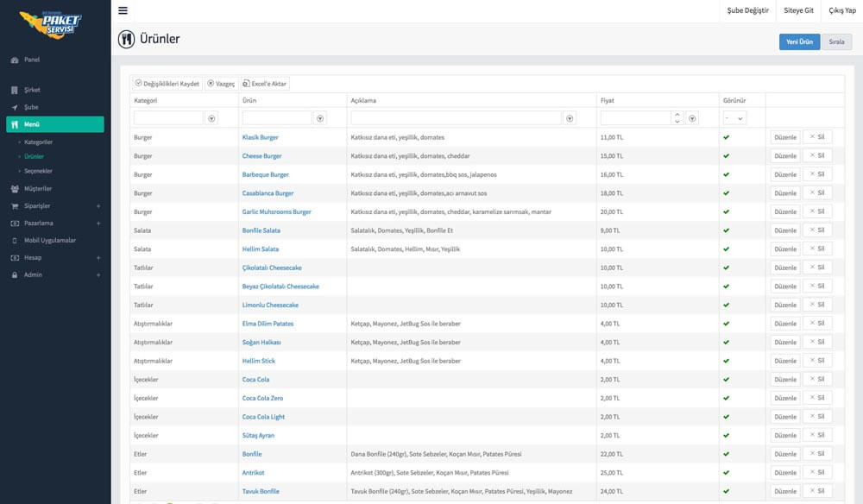Expand the Siparişler sidebar section

click(x=98, y=206)
